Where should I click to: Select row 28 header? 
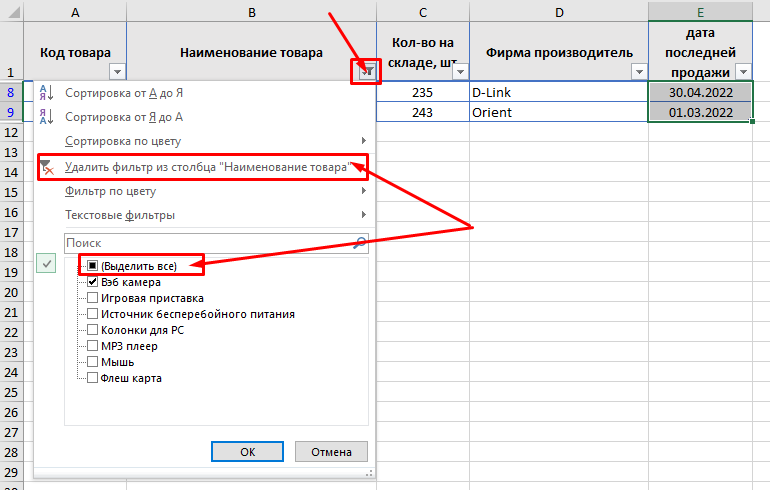[11, 452]
